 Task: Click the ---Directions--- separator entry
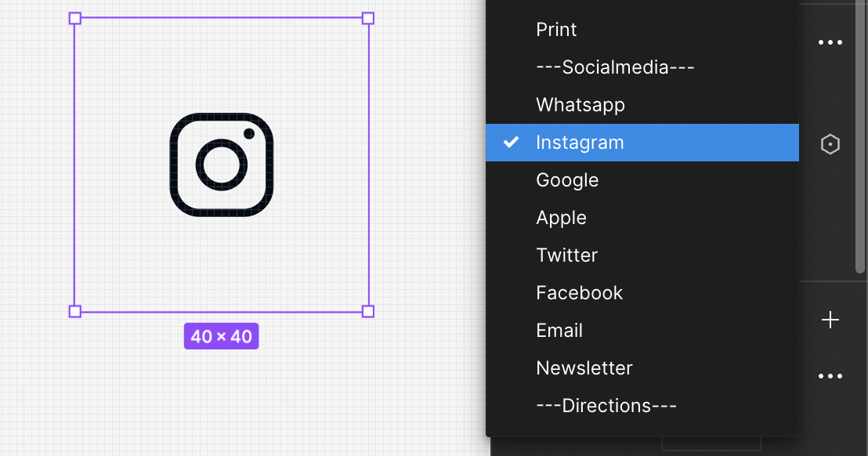(x=642, y=406)
